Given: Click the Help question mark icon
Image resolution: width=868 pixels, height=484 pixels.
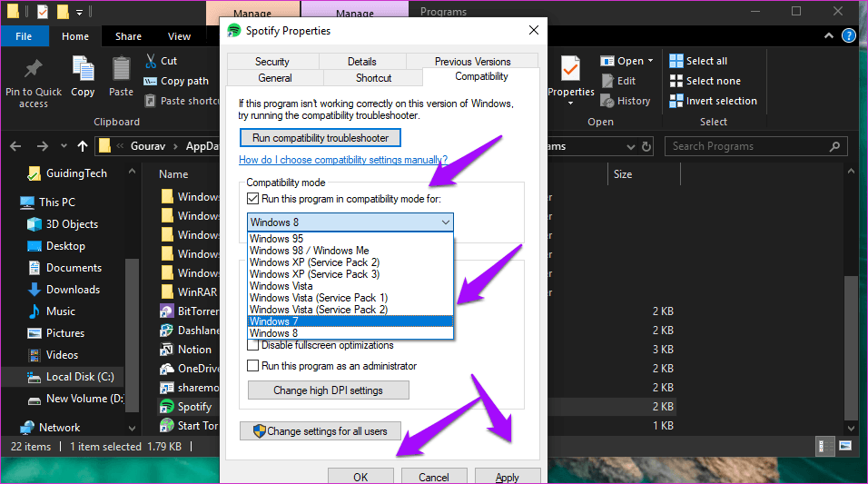Looking at the screenshot, I should tap(848, 36).
